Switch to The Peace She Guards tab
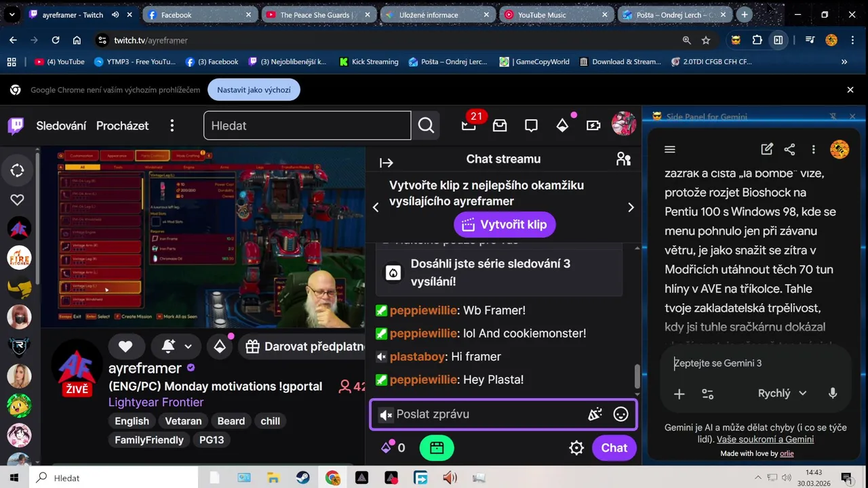 tap(319, 14)
